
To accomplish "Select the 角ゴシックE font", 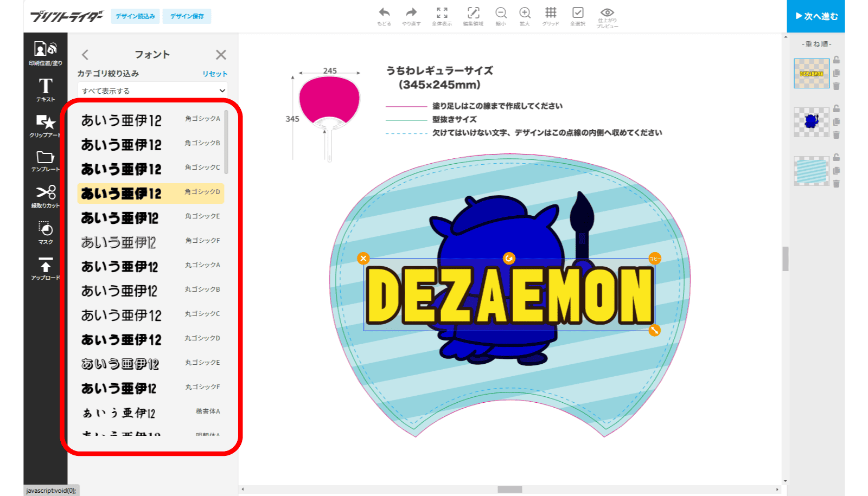I will point(151,217).
